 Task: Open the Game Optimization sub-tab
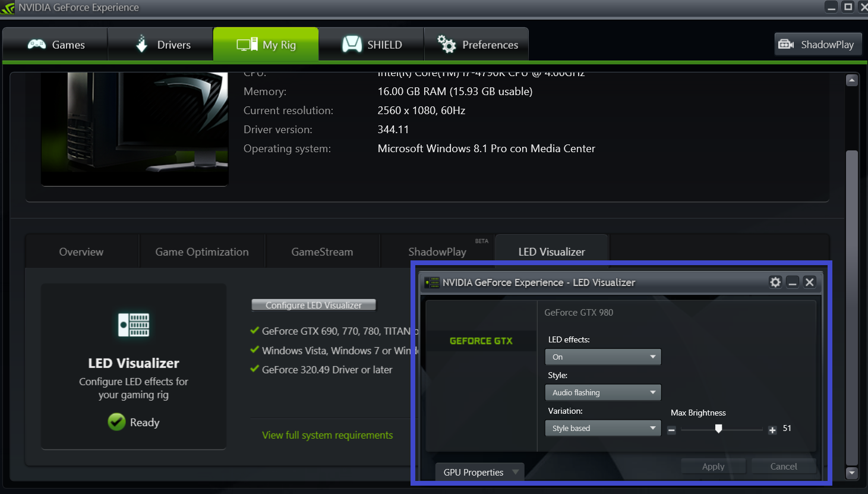[202, 251]
